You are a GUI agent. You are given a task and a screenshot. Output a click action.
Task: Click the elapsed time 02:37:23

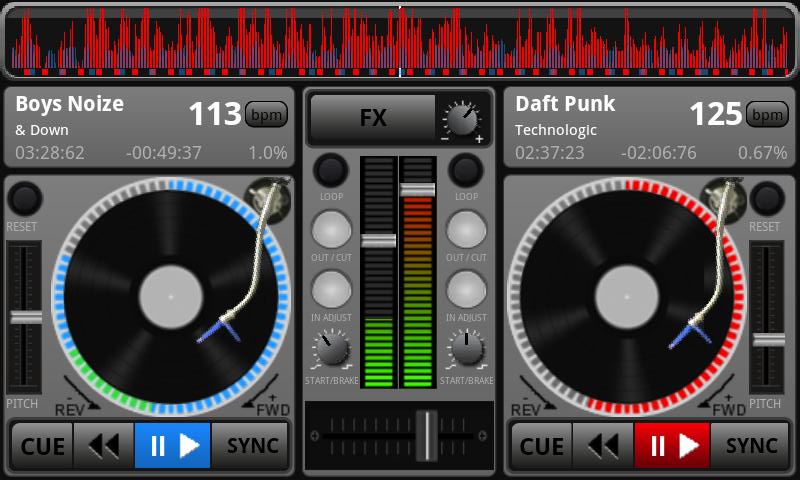[549, 153]
